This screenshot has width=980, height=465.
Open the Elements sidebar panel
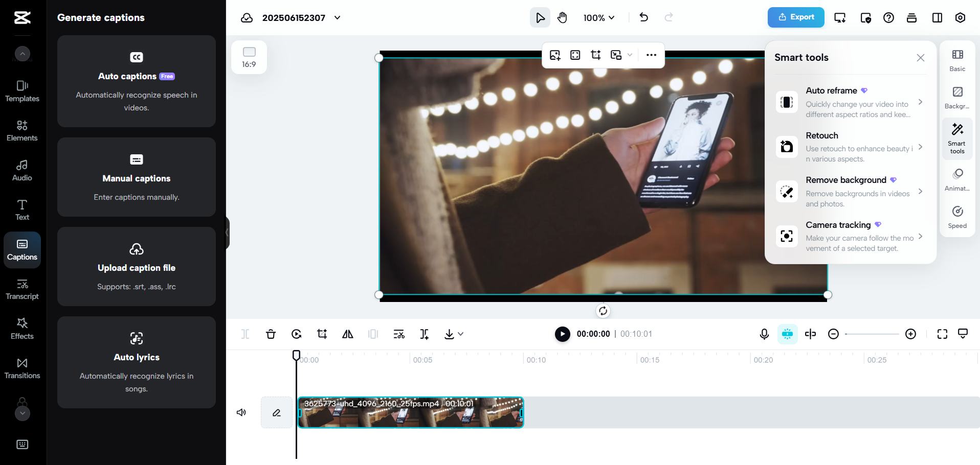(22, 131)
